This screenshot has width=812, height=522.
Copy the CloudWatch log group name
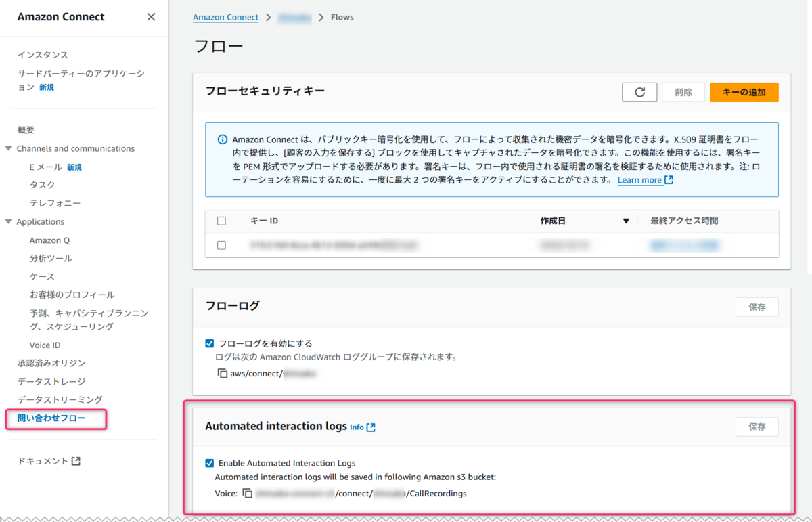pos(223,373)
